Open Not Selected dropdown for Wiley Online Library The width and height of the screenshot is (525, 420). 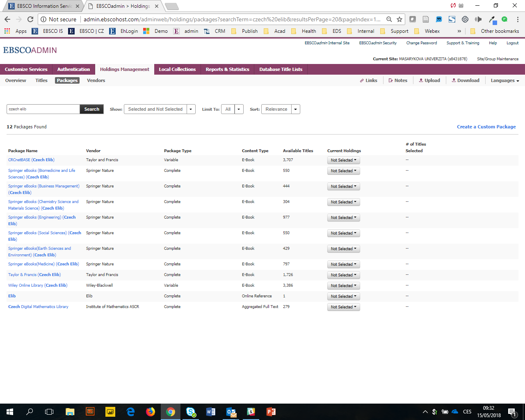pyautogui.click(x=343, y=285)
